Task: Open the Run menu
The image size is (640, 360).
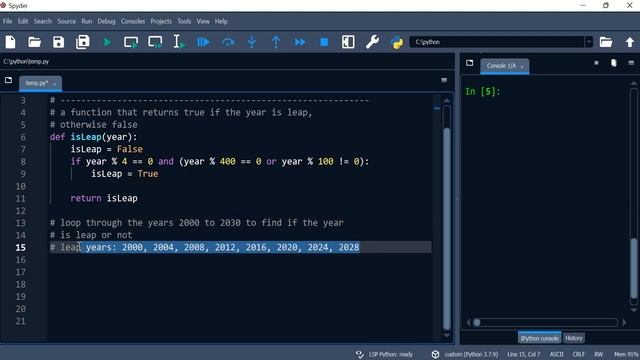Action: [x=87, y=21]
